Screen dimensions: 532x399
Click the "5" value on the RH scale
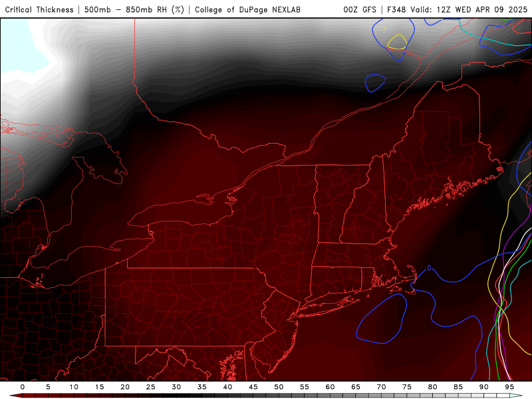[48, 387]
